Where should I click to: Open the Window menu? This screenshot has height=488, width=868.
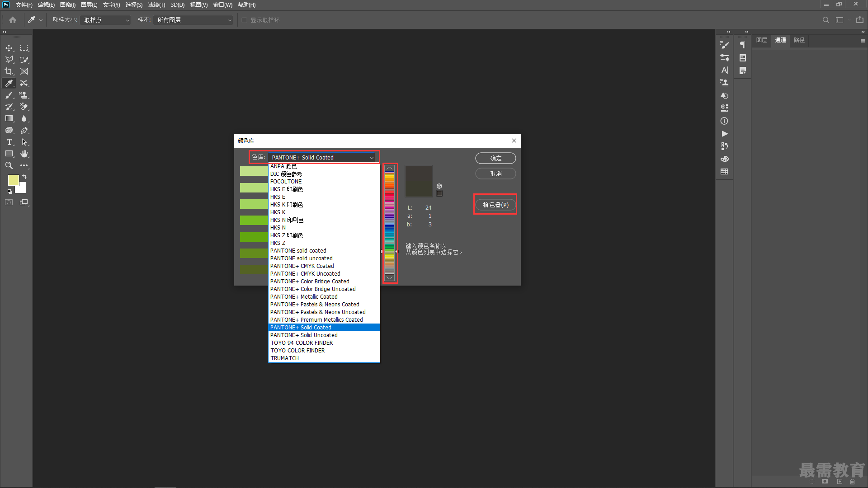pyautogui.click(x=222, y=5)
